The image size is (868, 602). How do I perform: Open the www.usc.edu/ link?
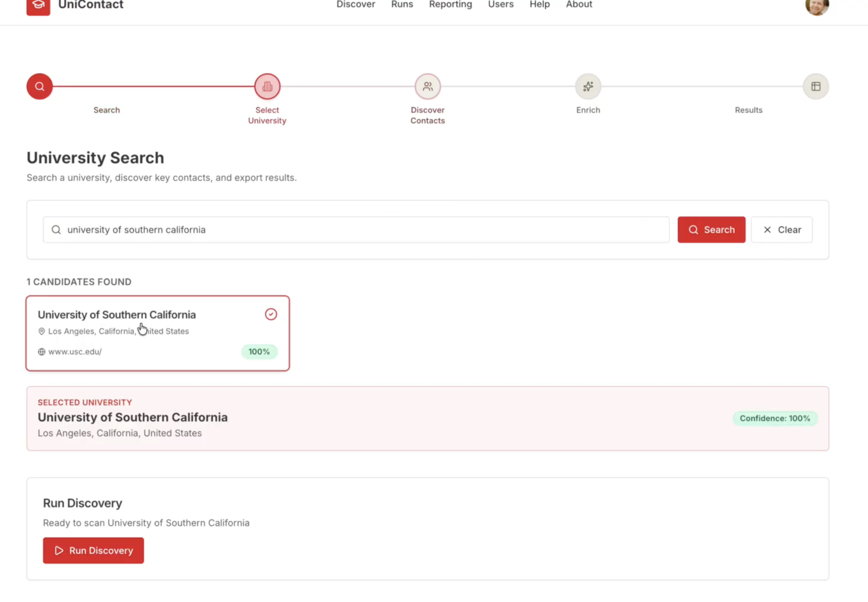coord(75,352)
